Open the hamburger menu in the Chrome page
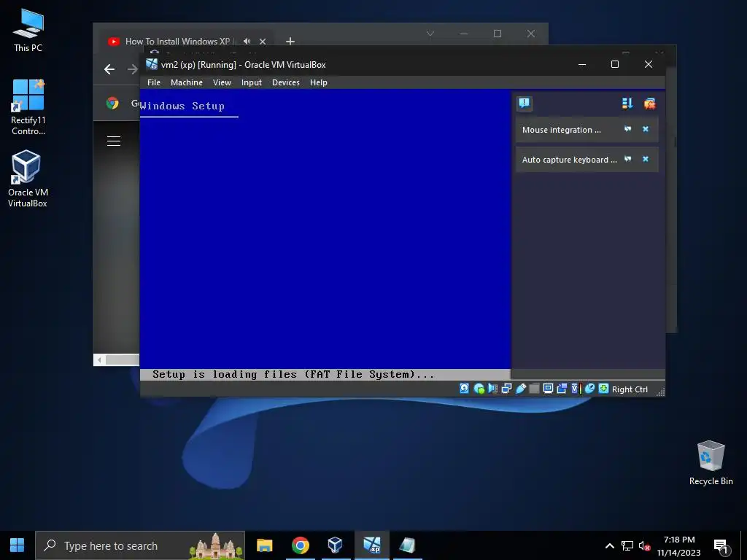747x560 pixels. coord(114,141)
